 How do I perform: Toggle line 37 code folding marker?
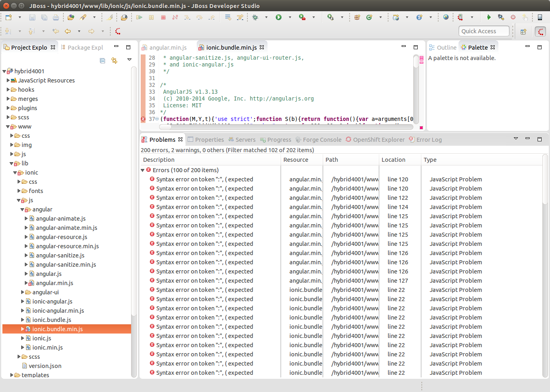point(157,119)
